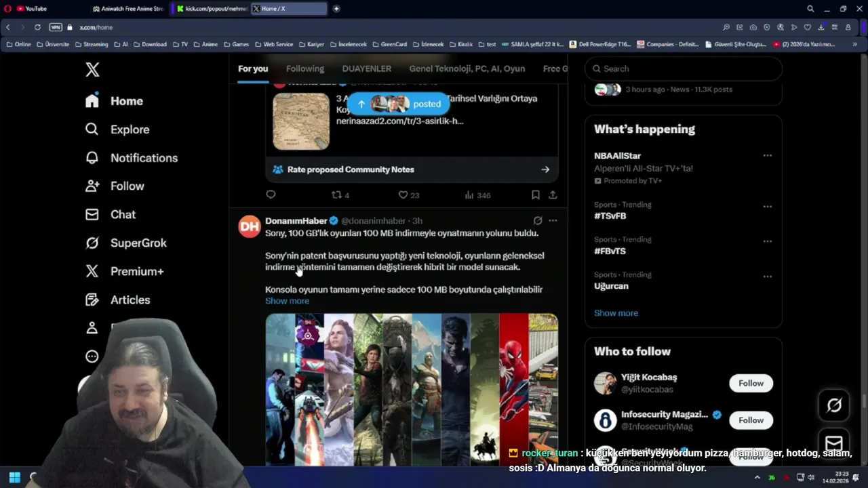This screenshot has width=868, height=488.
Task: Bookmark the post above DonanımHaber
Action: point(535,195)
